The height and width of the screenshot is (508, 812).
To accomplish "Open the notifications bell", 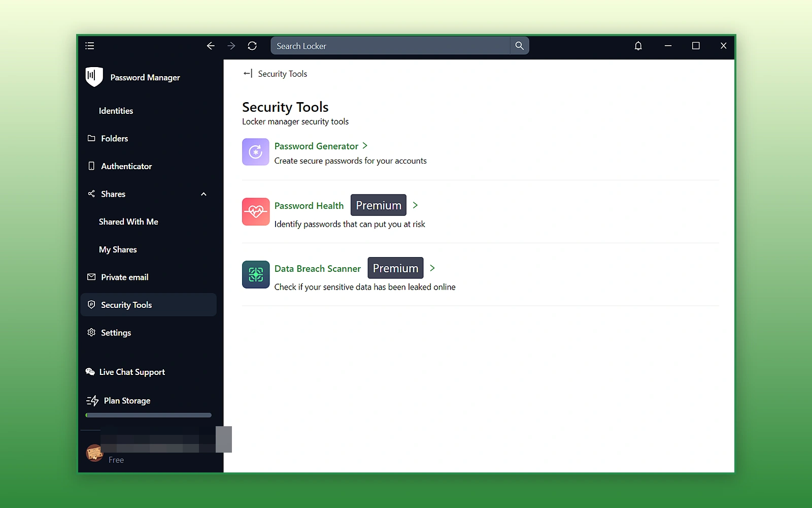I will pyautogui.click(x=638, y=46).
